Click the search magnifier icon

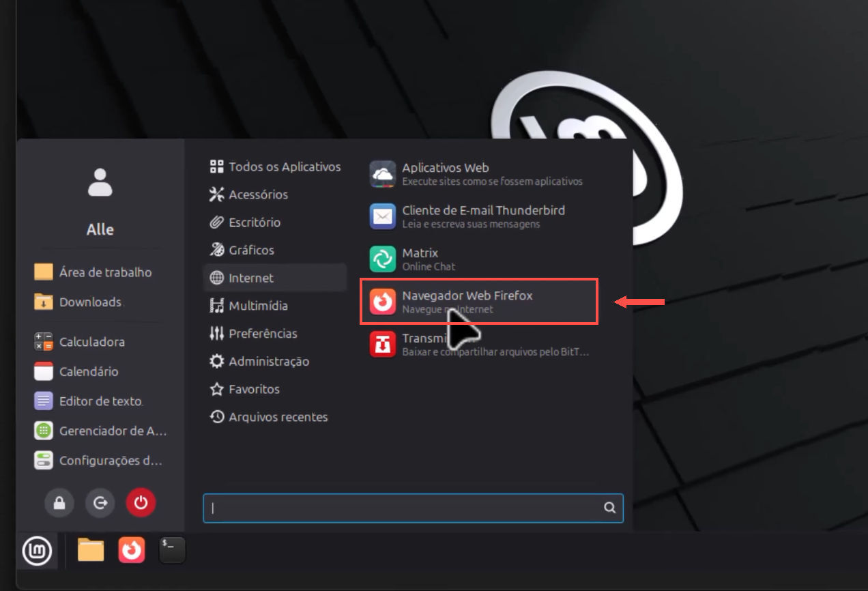pyautogui.click(x=609, y=508)
